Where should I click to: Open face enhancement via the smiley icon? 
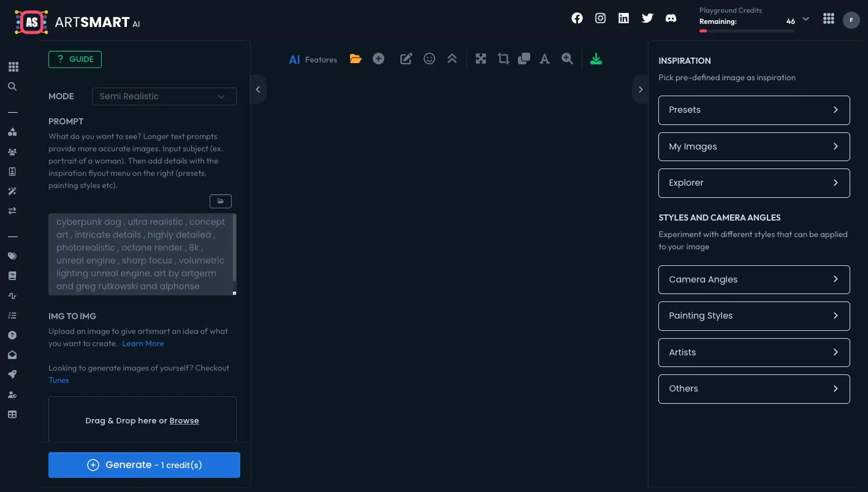[x=429, y=58]
